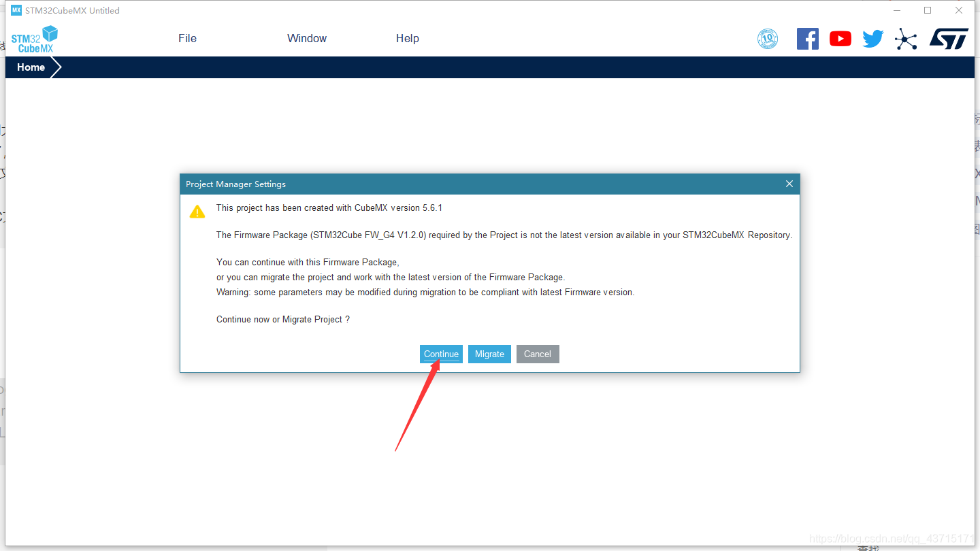Click the warning triangle icon in dialog
980x551 pixels.
pyautogui.click(x=197, y=212)
